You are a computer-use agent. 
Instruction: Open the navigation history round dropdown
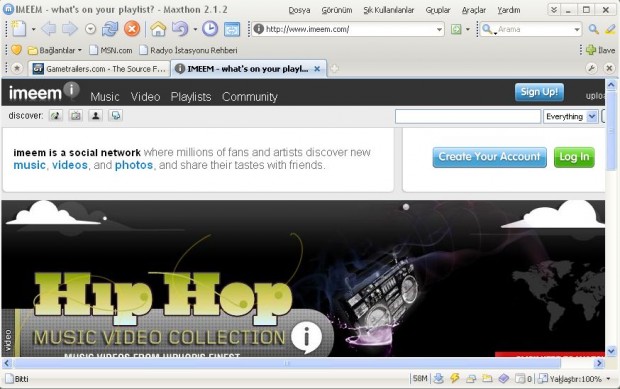coord(91,29)
